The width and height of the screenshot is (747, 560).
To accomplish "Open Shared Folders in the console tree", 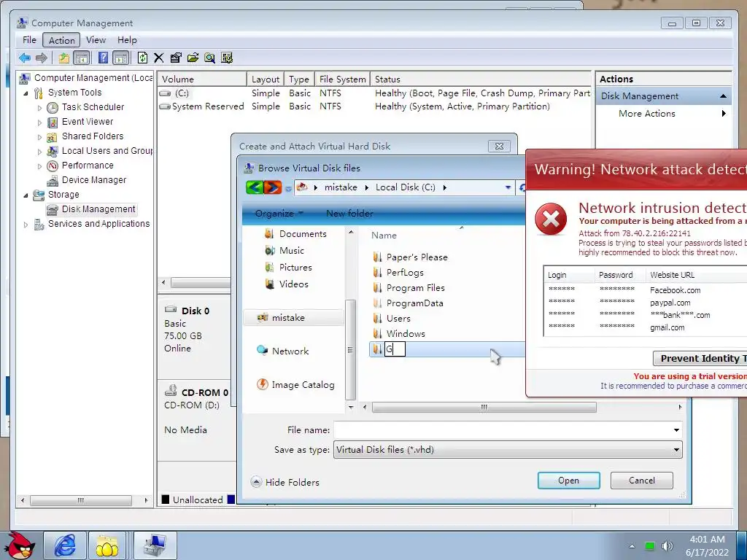I will point(93,136).
